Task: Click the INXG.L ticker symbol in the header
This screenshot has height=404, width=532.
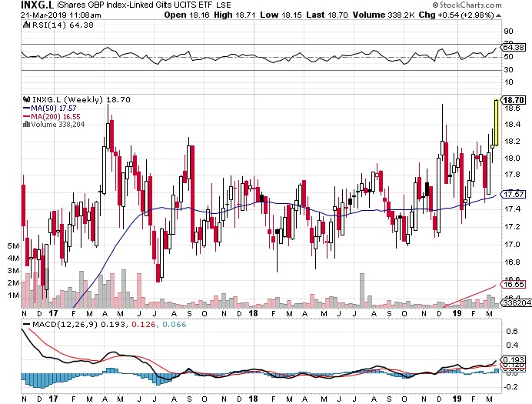Action: (x=38, y=5)
